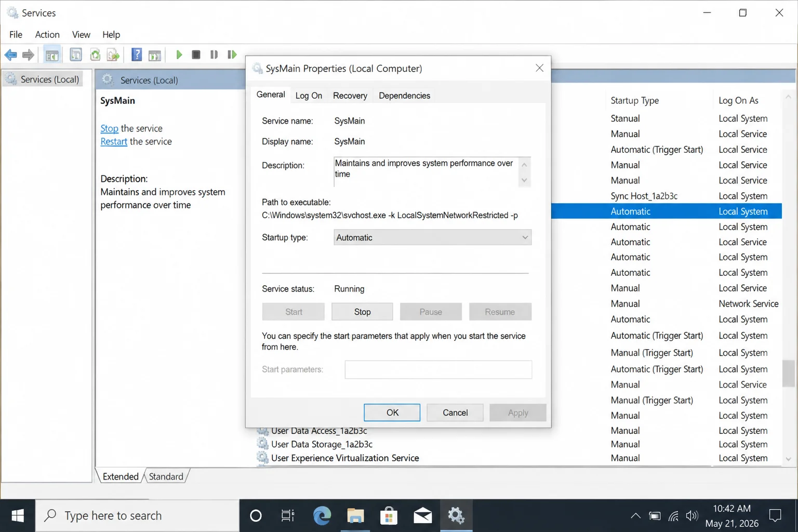Open the Action menu

pyautogui.click(x=47, y=34)
